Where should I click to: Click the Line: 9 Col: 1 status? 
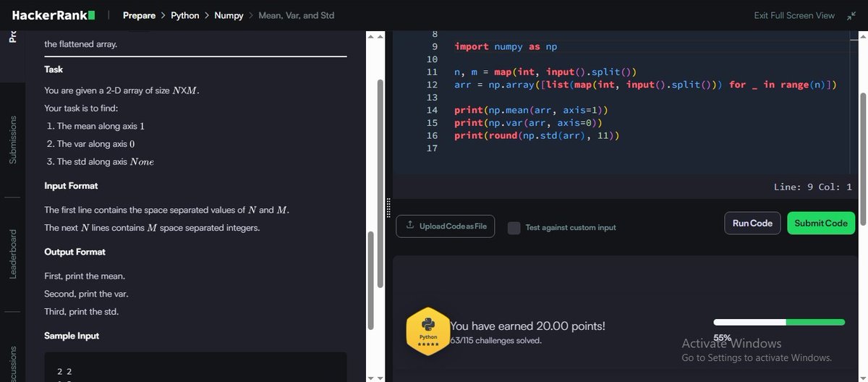point(813,187)
